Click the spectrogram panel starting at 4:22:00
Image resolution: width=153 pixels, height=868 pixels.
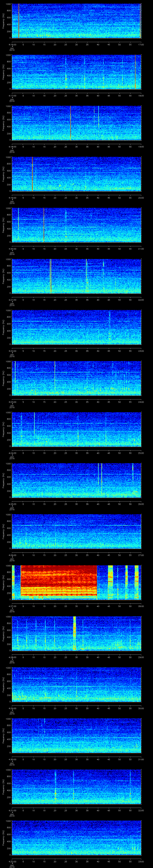tap(76, 327)
